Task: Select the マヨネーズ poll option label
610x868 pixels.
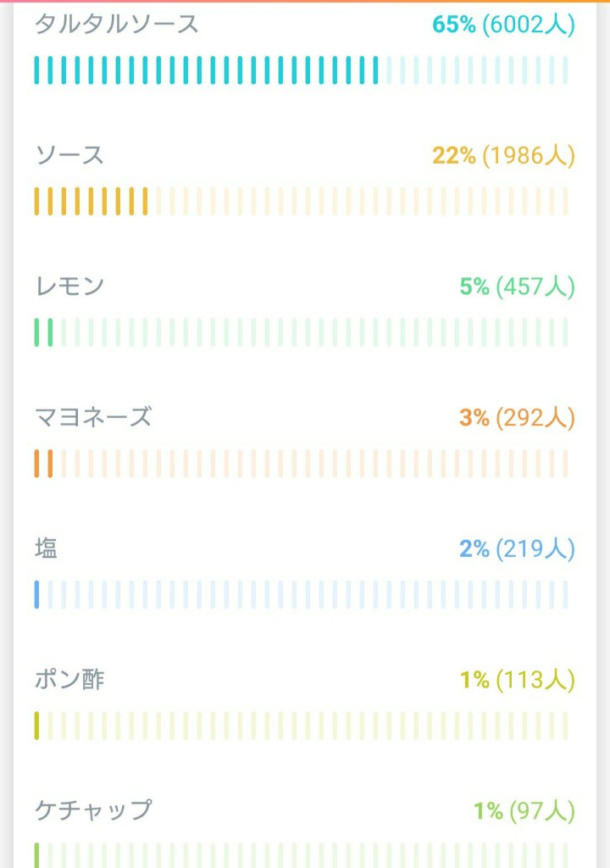Action: [93, 417]
